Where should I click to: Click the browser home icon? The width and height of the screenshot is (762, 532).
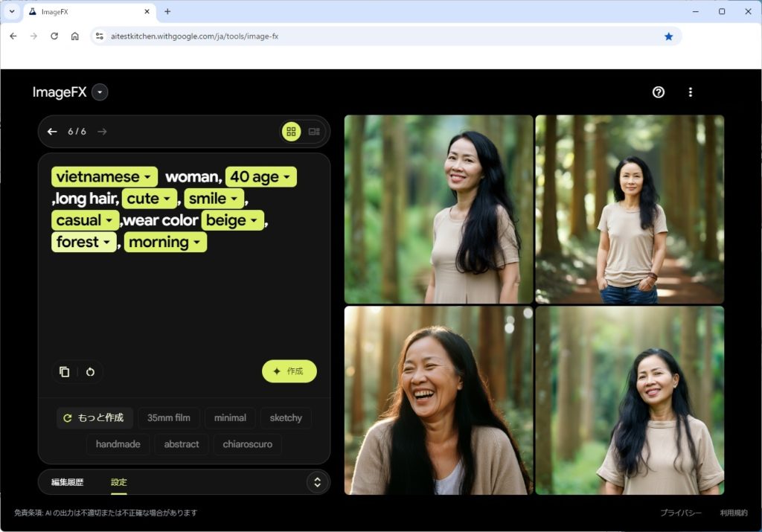(75, 36)
